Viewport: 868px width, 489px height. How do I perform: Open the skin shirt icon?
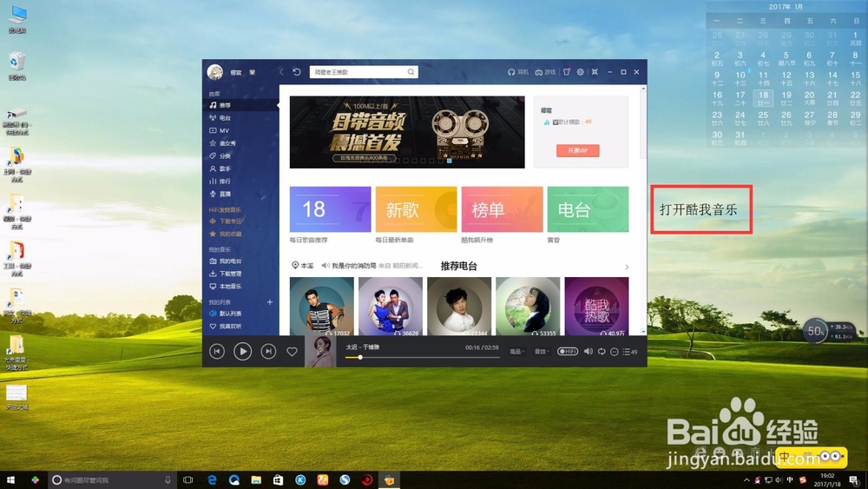[x=566, y=72]
